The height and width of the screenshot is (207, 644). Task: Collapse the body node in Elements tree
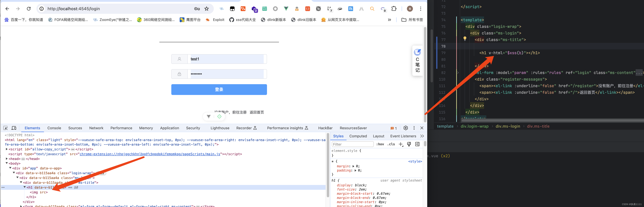click(x=6, y=163)
